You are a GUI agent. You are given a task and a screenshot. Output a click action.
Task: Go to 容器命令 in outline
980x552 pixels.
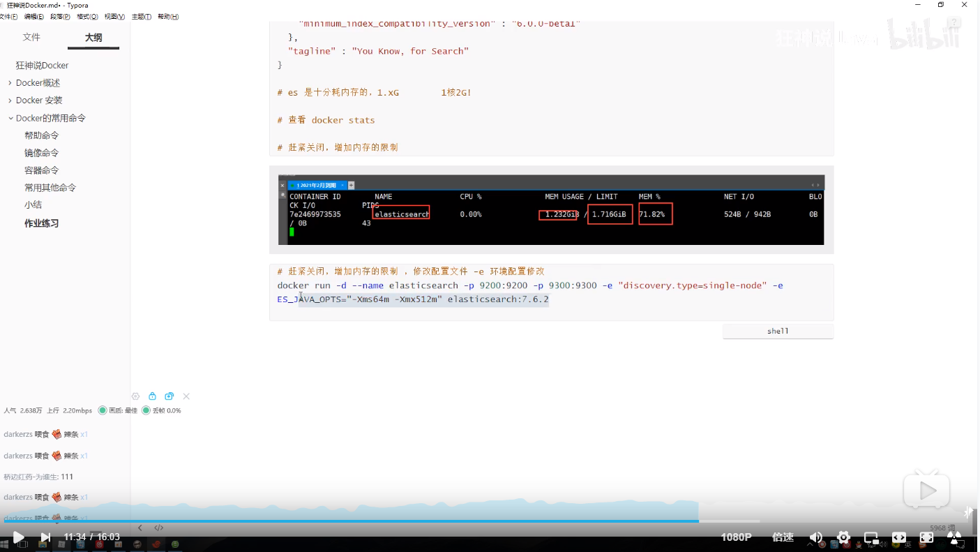click(x=42, y=170)
